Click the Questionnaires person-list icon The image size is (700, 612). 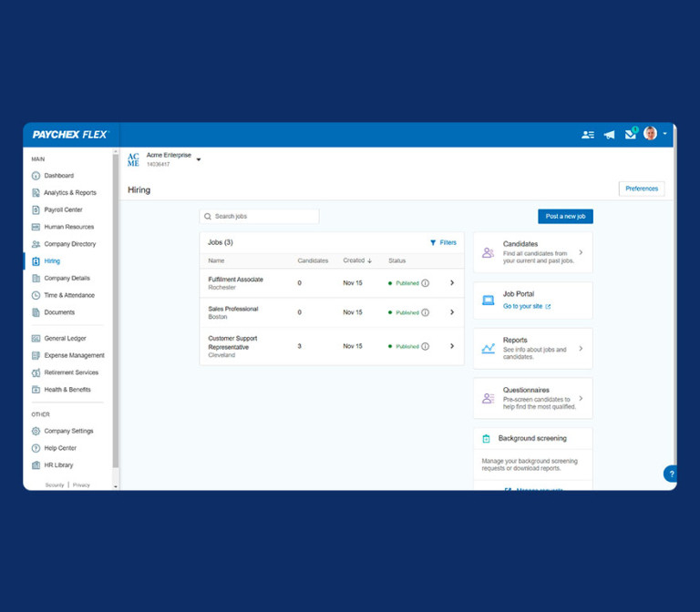(x=488, y=398)
